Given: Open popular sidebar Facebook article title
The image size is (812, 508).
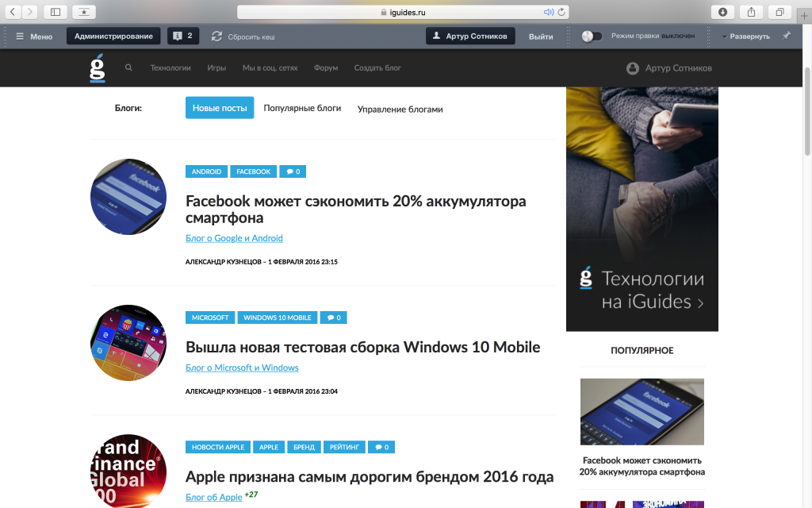Looking at the screenshot, I should pyautogui.click(x=642, y=466).
